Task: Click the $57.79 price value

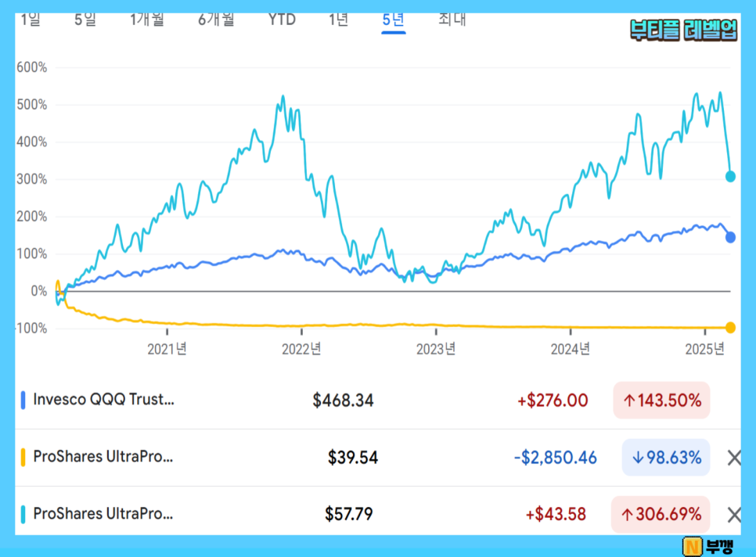Action: (348, 514)
